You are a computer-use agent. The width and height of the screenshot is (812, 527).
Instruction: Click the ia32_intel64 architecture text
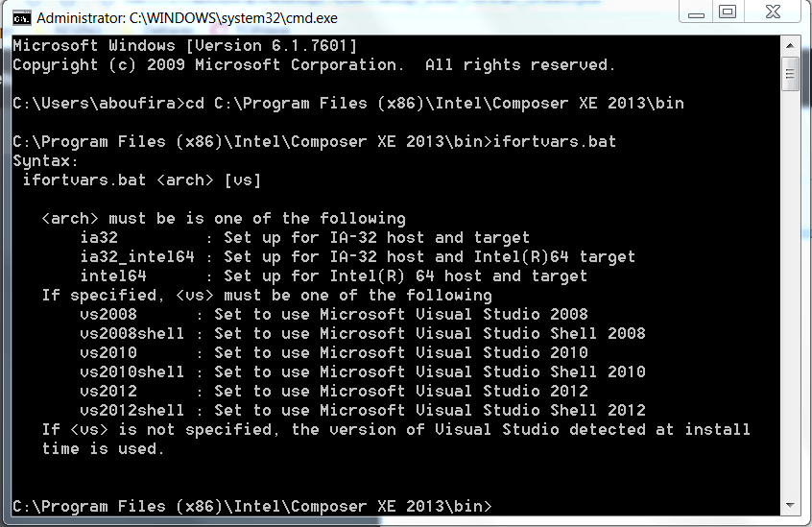pos(137,256)
